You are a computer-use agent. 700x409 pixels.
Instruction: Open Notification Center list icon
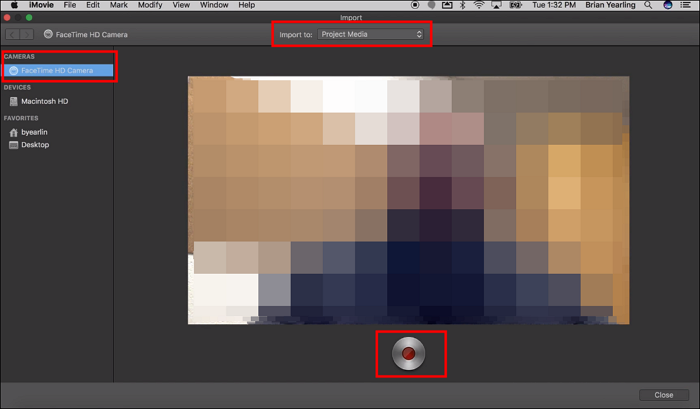(686, 5)
